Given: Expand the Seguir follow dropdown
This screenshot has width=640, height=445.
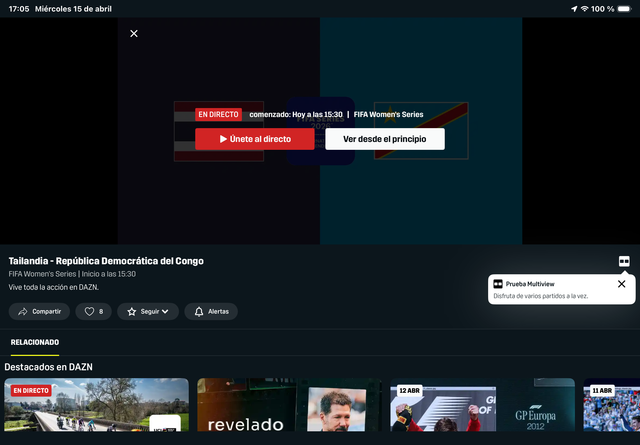Looking at the screenshot, I should point(148,312).
